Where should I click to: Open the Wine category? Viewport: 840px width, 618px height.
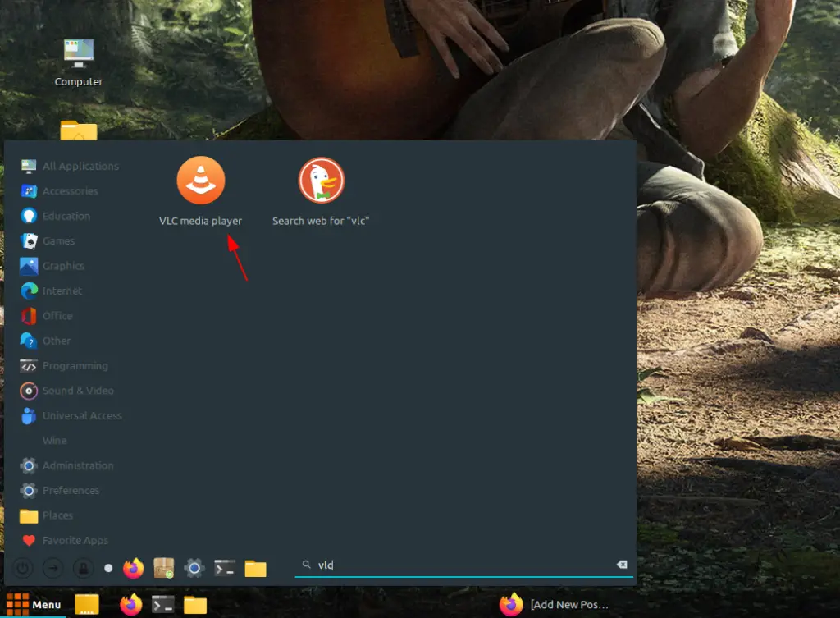click(55, 441)
